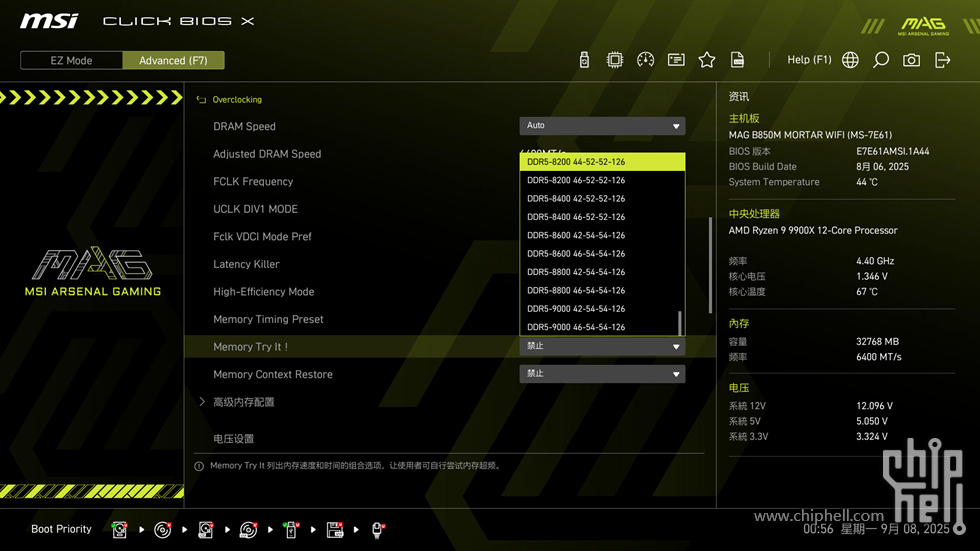Click the info icon beside Memory Try It description
Image resolution: width=980 pixels, height=551 pixels.
point(199,466)
